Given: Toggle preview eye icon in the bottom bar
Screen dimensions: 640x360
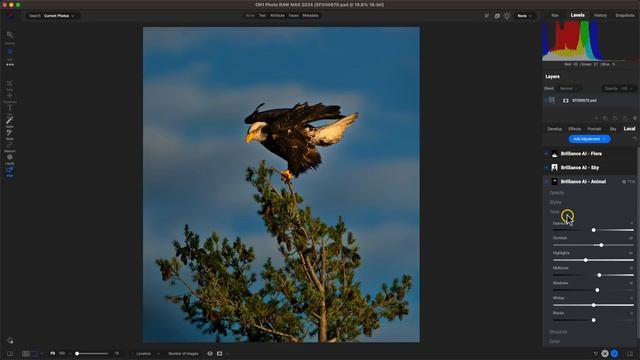Looking at the screenshot, I should pos(210,353).
